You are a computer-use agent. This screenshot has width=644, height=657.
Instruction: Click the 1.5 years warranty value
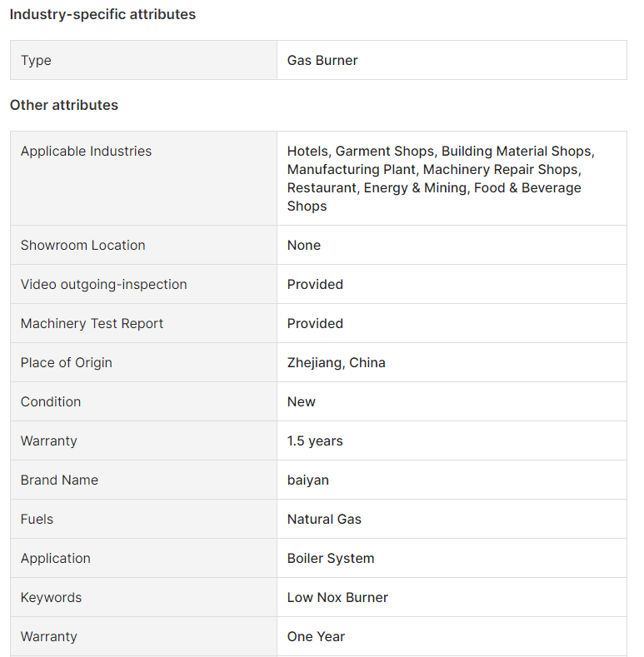click(x=315, y=440)
